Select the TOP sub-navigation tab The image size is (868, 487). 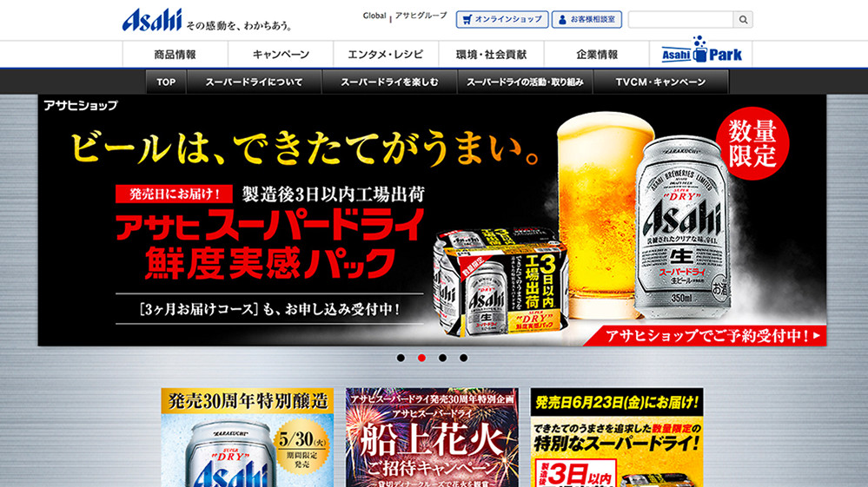[166, 82]
